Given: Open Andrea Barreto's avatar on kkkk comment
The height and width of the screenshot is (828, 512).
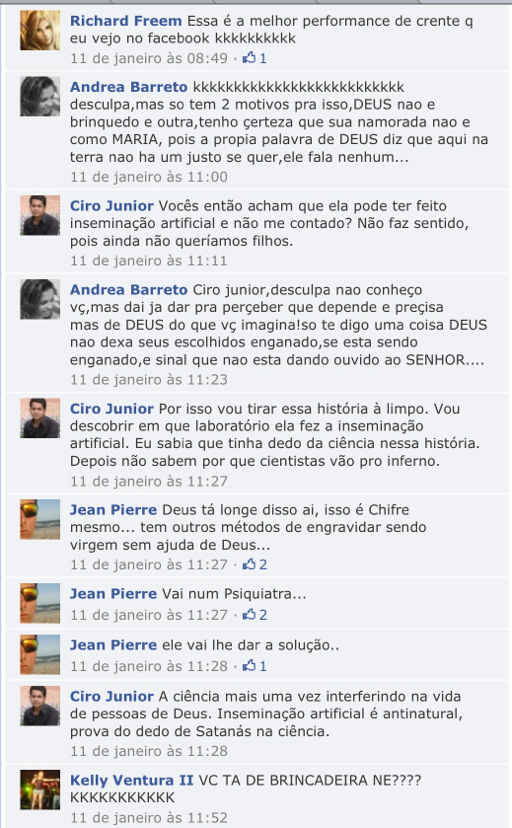Looking at the screenshot, I should point(40,96).
